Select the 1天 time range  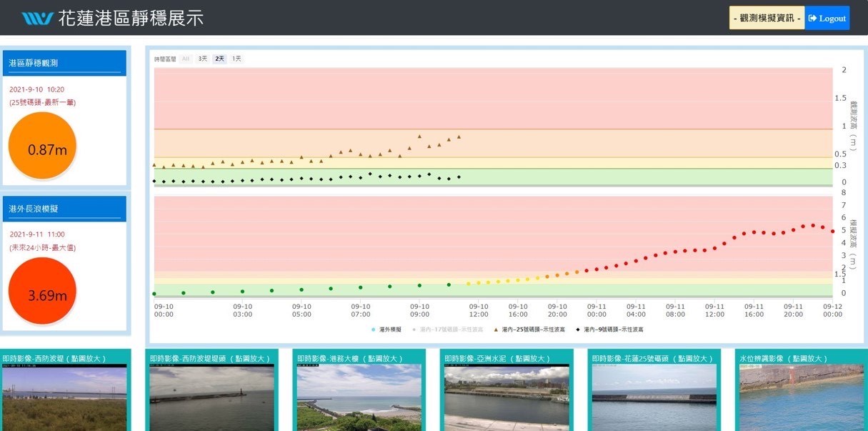[236, 59]
